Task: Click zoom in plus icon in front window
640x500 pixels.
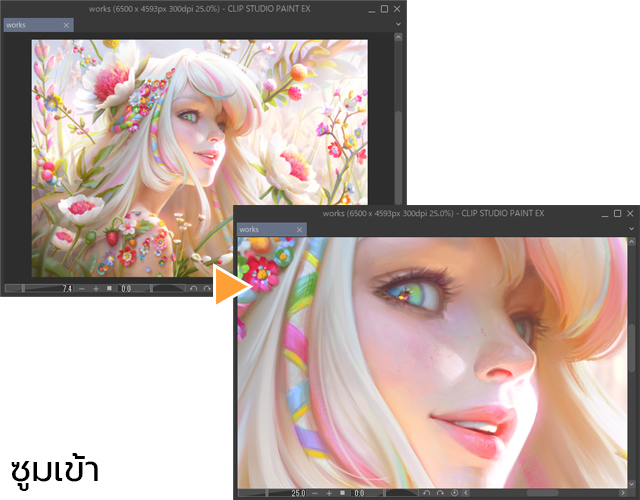Action: (x=328, y=493)
